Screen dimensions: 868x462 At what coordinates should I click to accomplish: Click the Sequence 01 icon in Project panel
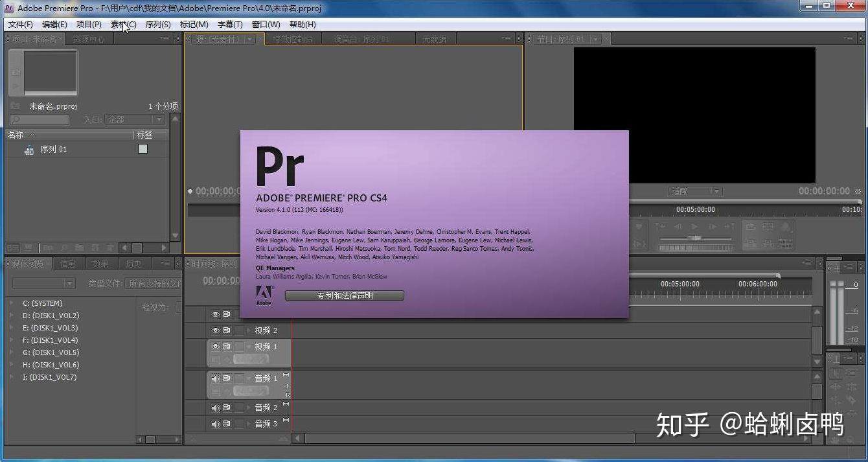29,150
